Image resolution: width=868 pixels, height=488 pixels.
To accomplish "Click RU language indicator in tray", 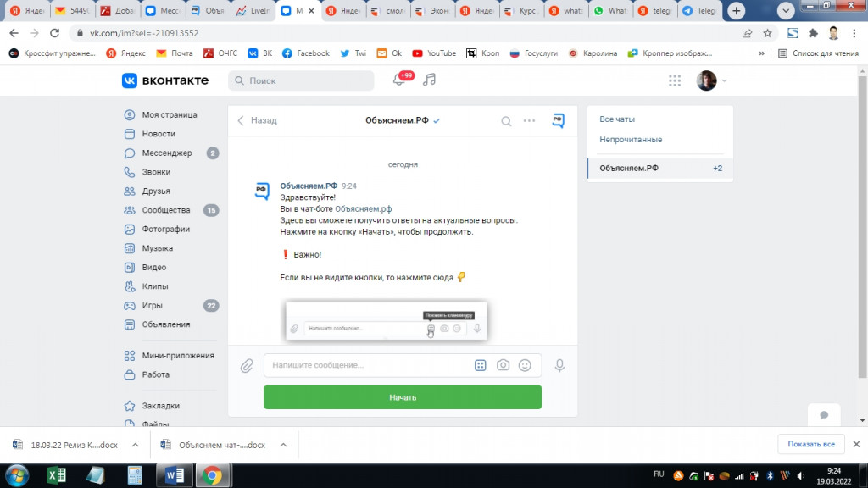I will (659, 474).
